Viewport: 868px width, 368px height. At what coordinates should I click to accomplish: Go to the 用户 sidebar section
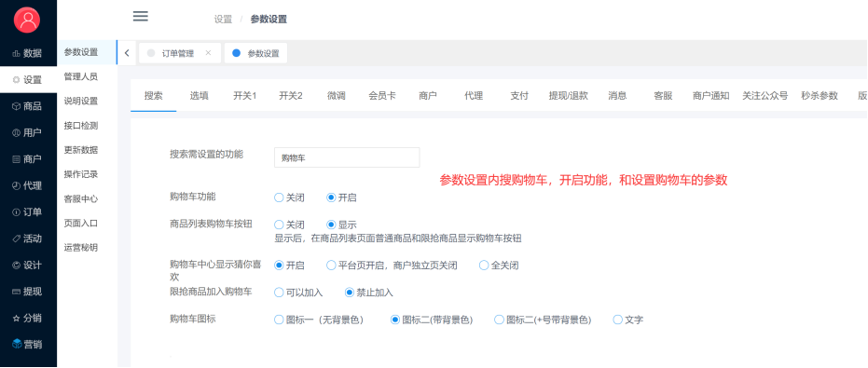click(28, 133)
